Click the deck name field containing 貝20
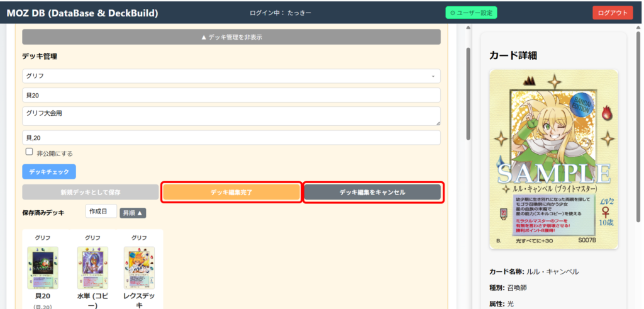 (x=231, y=95)
